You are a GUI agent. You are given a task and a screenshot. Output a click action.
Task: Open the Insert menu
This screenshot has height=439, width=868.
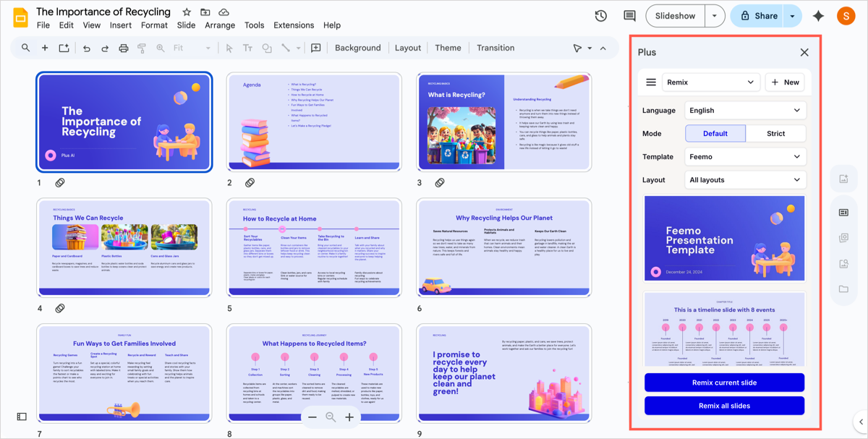(121, 25)
